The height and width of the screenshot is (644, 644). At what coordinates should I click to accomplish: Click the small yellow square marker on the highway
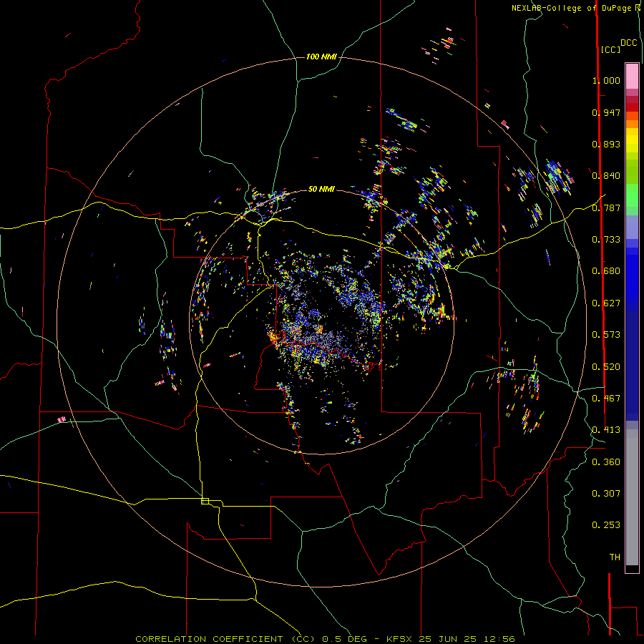205,501
